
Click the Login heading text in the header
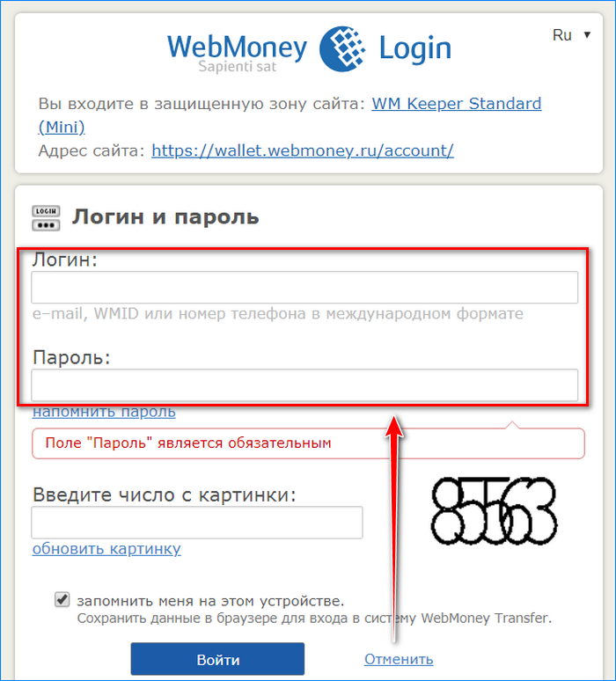tap(414, 49)
